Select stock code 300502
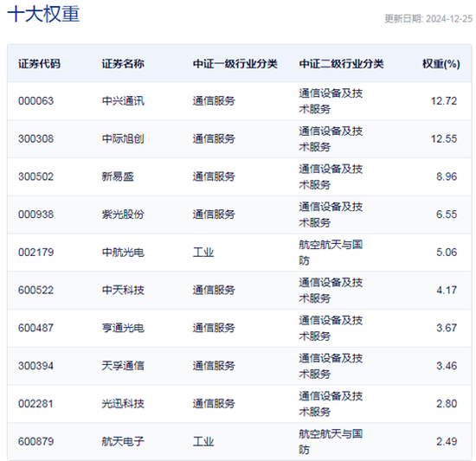Image resolution: width=476 pixels, height=461 pixels. click(x=35, y=176)
